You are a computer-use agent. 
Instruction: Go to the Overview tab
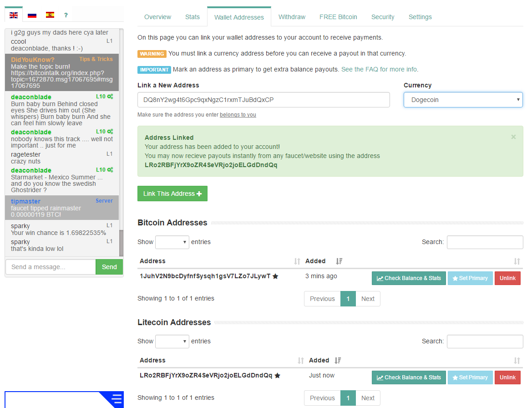click(x=157, y=17)
